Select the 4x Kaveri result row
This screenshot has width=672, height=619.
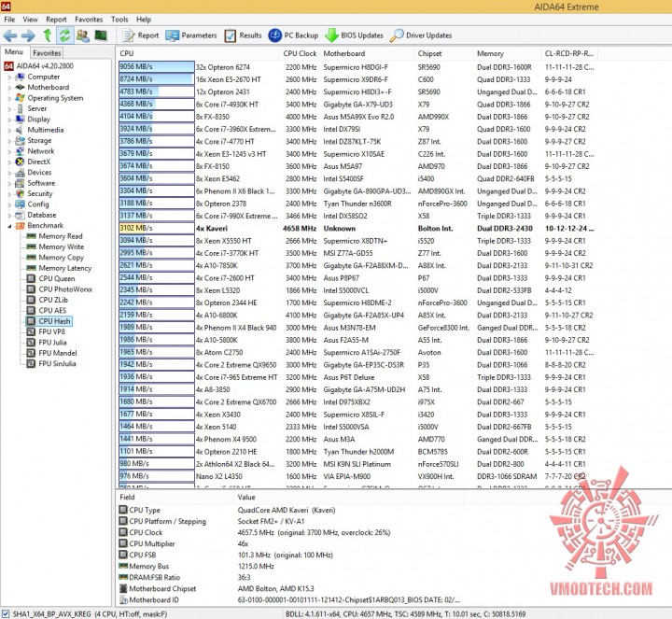point(357,229)
